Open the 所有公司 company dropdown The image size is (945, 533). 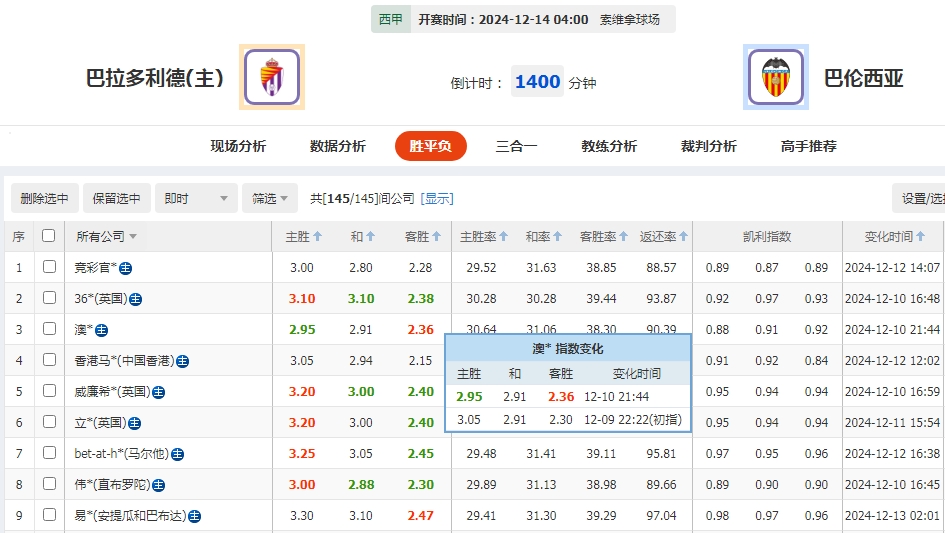[107, 237]
